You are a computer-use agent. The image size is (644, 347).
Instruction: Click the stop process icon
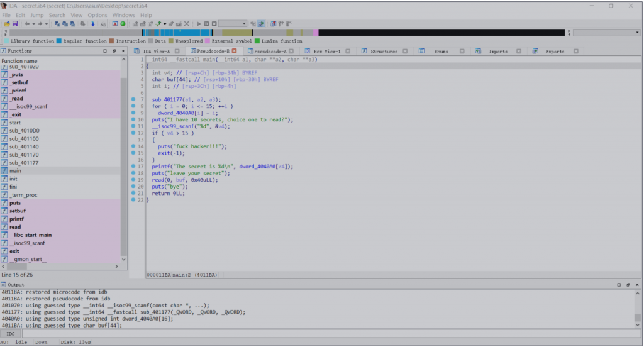[x=214, y=24]
